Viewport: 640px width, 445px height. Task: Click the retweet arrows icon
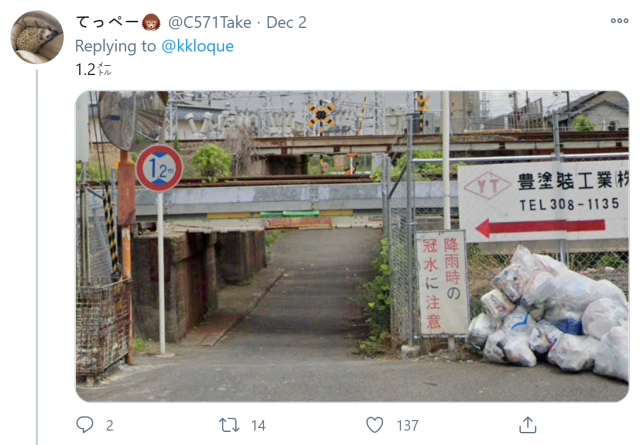click(x=229, y=425)
